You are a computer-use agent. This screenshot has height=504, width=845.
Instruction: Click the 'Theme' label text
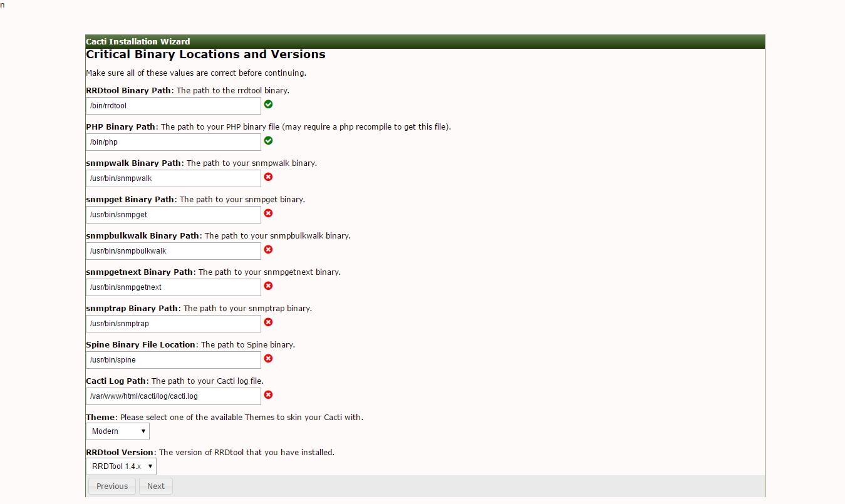coord(101,417)
